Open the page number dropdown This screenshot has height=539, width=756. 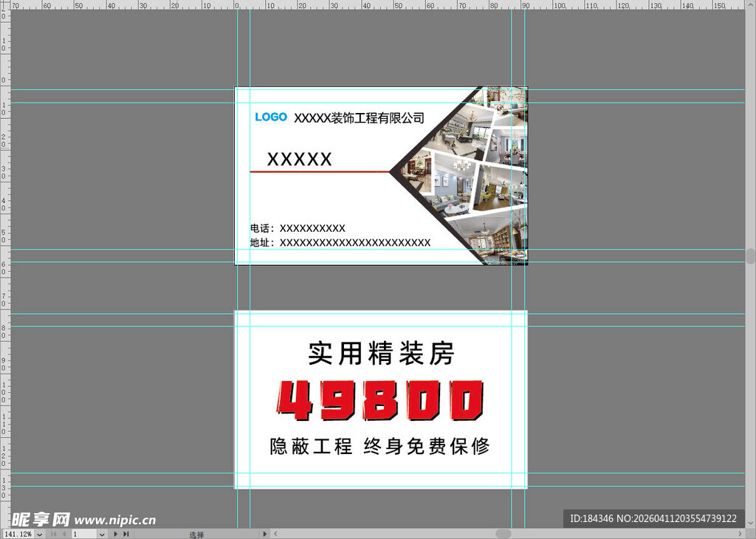[x=101, y=534]
